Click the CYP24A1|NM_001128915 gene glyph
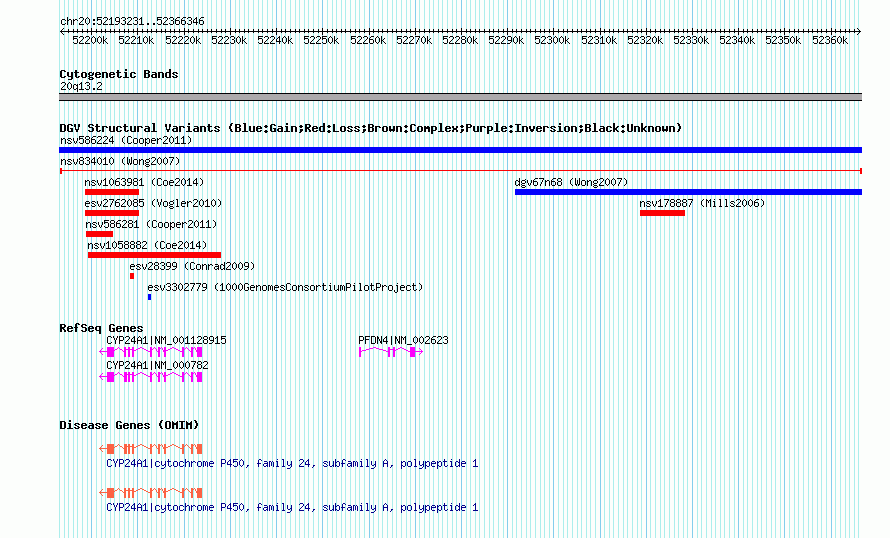This screenshot has height=538, width=890. [x=151, y=352]
